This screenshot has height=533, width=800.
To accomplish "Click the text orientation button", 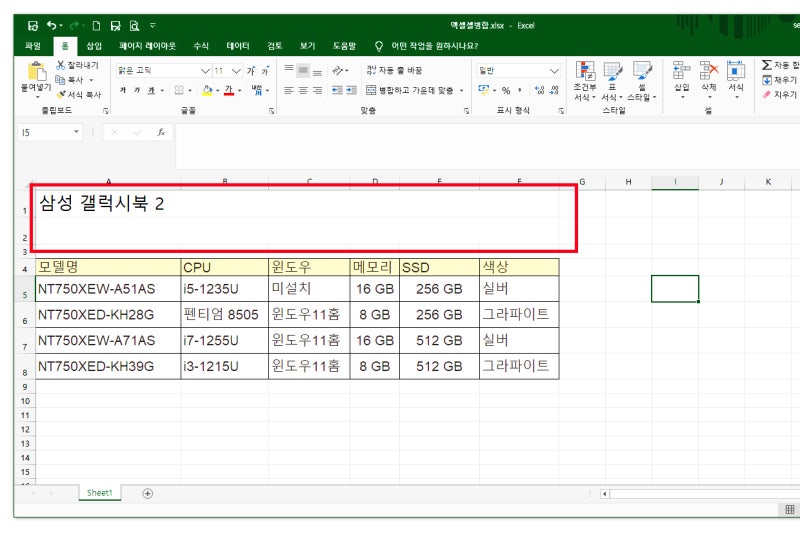I will tap(339, 70).
